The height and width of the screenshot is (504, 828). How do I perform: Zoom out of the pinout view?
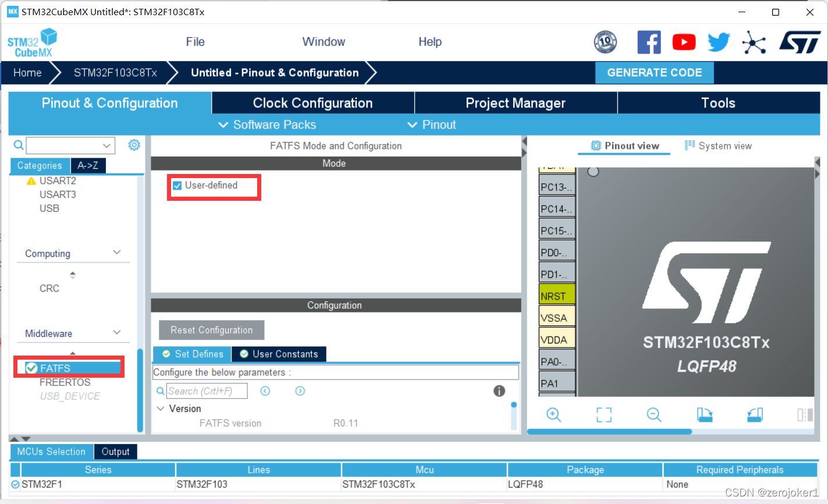click(654, 415)
